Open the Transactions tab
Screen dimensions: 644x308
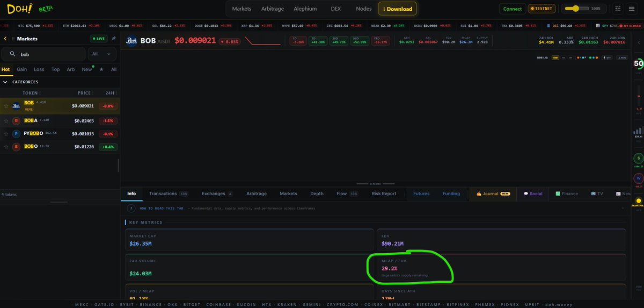coord(168,194)
